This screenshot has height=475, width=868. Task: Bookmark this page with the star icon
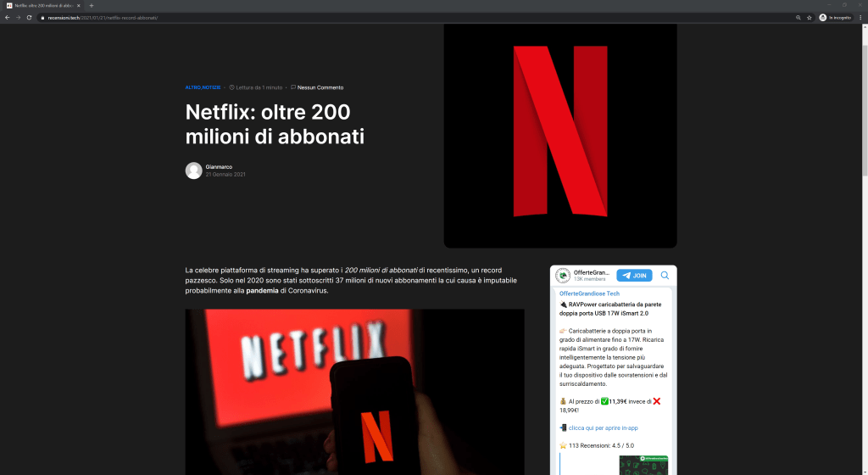tap(809, 18)
